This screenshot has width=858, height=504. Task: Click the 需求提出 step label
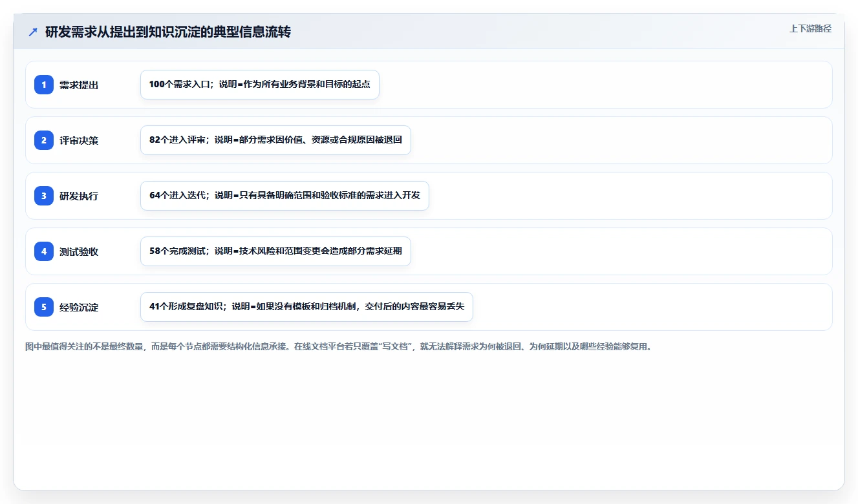tap(79, 85)
